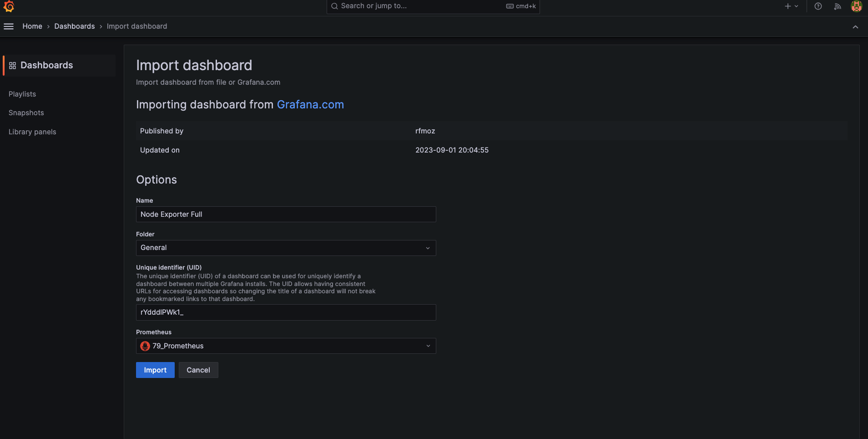Viewport: 868px width, 439px height.
Task: Click the search magnifier icon
Action: (x=334, y=6)
